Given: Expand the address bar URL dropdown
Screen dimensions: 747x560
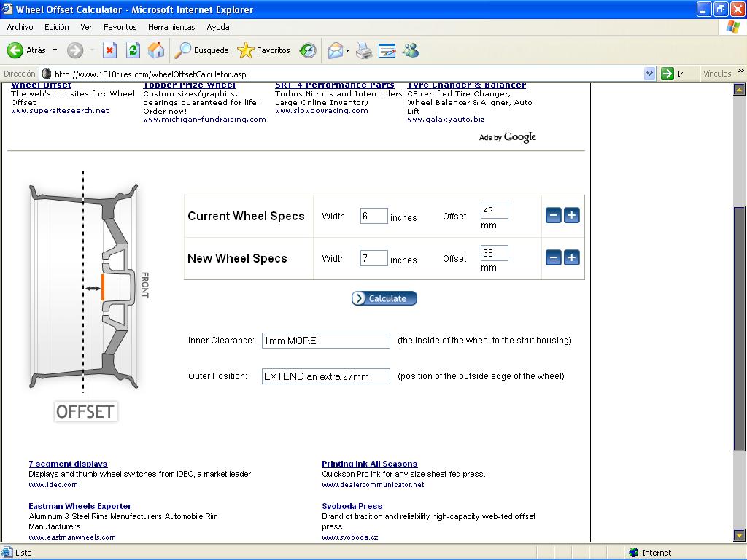Looking at the screenshot, I should (x=649, y=74).
